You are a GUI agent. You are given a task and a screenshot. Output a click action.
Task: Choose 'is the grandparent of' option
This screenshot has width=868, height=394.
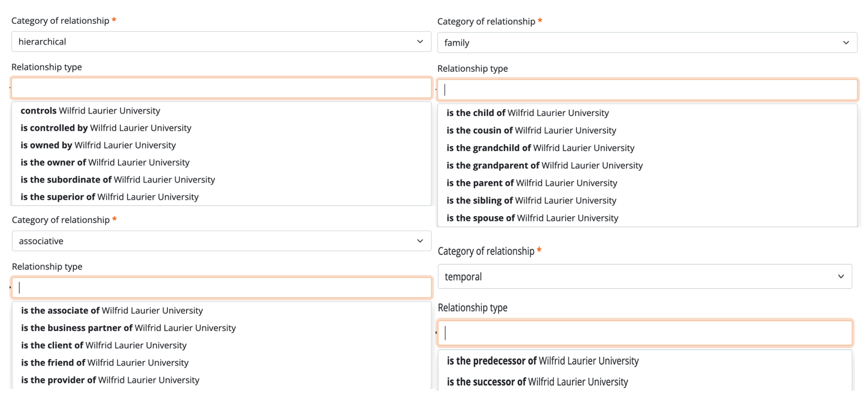[544, 166]
